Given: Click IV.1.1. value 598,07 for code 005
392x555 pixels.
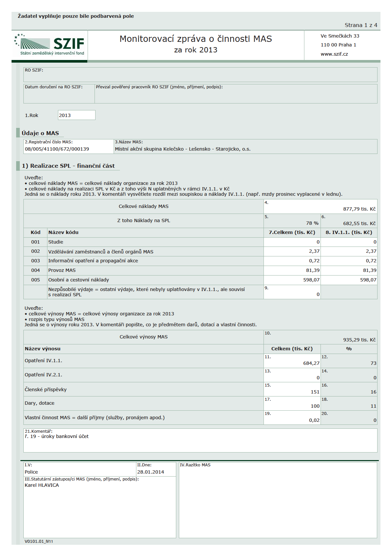Looking at the screenshot, I should pos(349,280).
